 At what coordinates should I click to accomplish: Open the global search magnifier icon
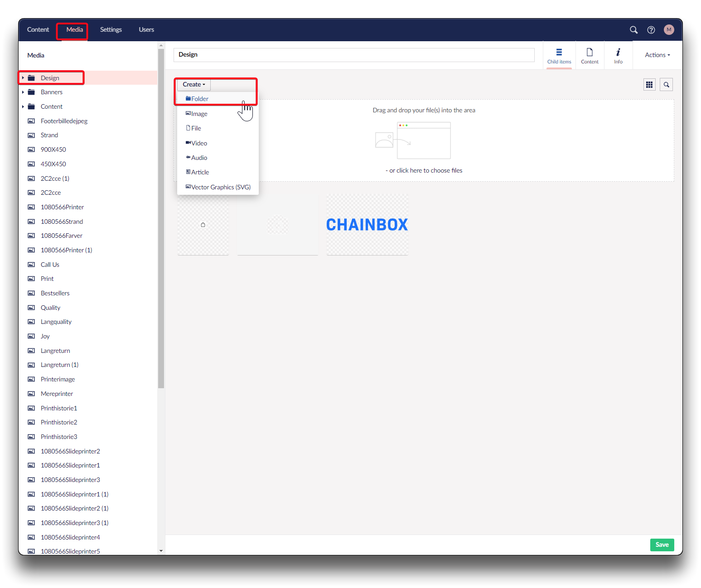coord(633,30)
